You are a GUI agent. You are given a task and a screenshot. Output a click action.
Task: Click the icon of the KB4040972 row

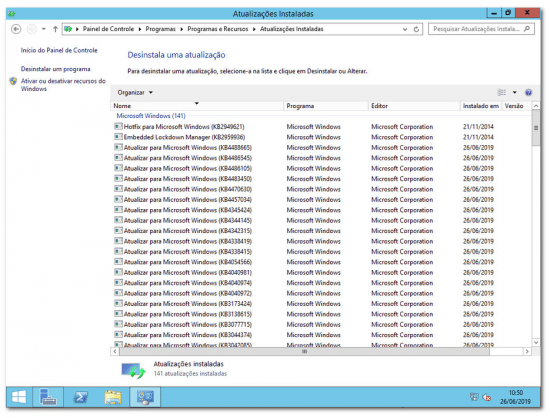coord(118,293)
